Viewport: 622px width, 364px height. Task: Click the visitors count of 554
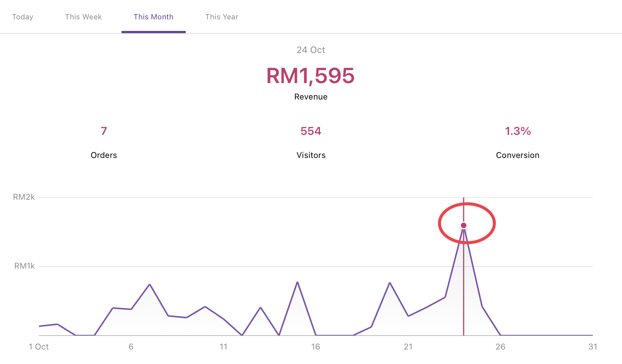click(x=311, y=131)
